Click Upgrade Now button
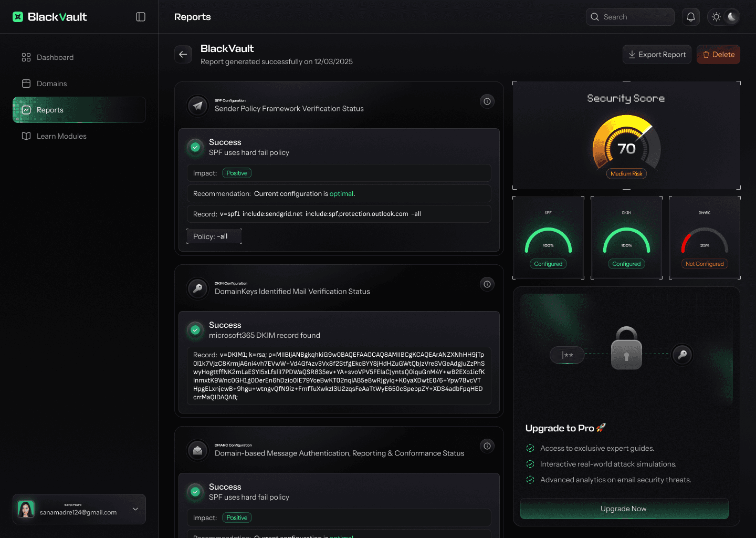 click(x=624, y=509)
